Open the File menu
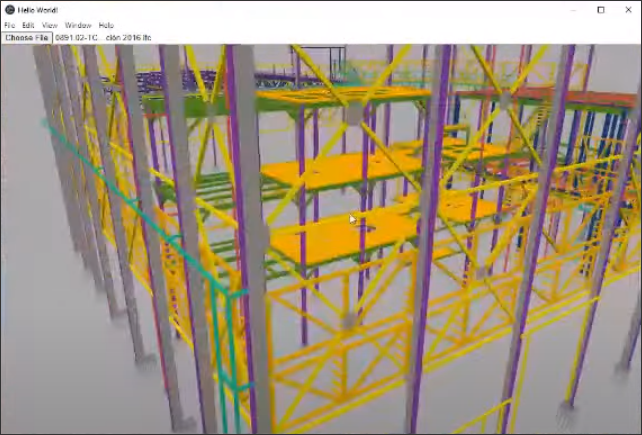Viewport: 642px width, 435px height. tap(9, 25)
